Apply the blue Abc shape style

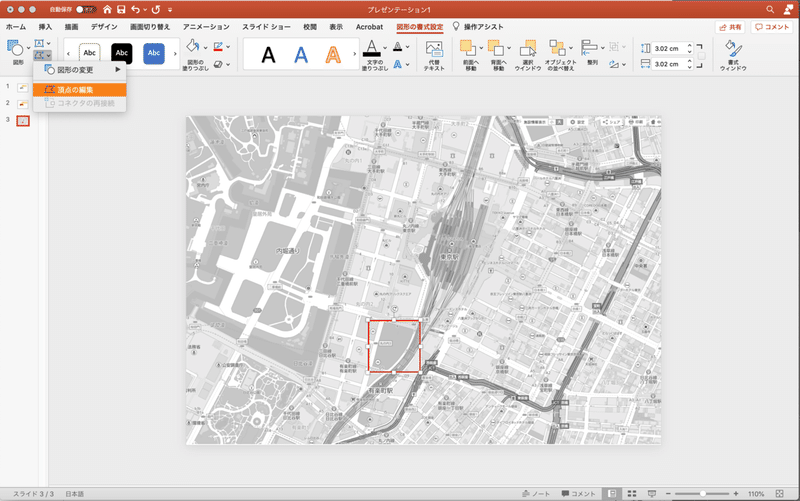(x=154, y=53)
